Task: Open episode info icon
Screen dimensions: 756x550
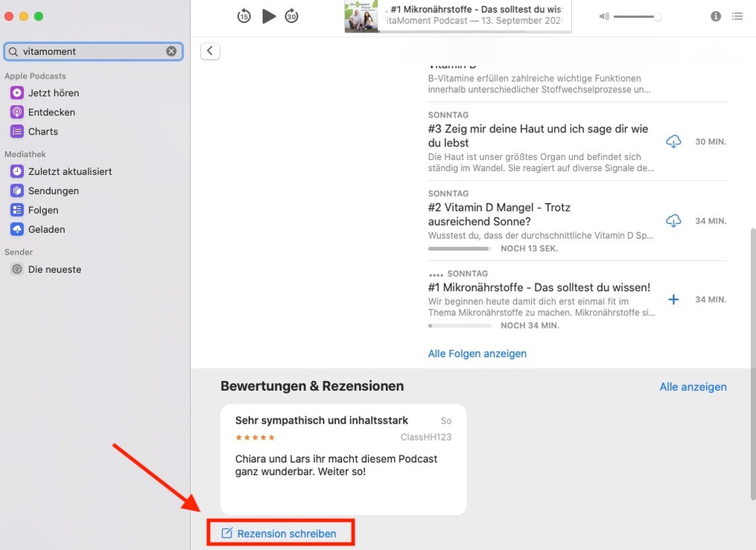Action: (x=716, y=16)
